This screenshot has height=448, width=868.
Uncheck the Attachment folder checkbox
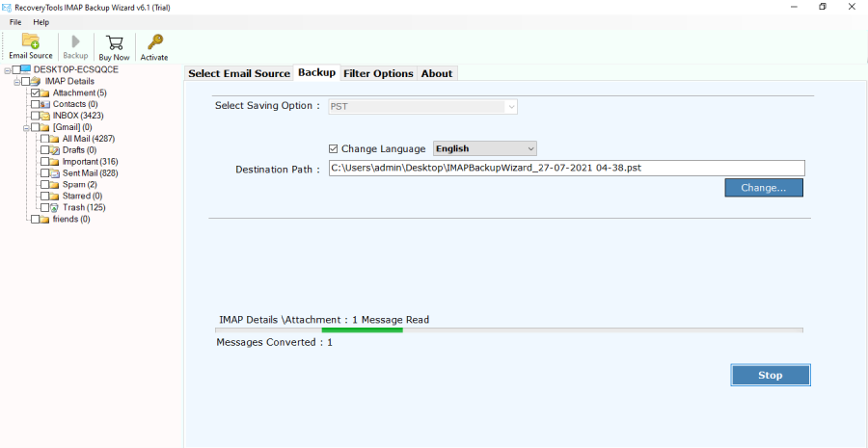coord(36,92)
